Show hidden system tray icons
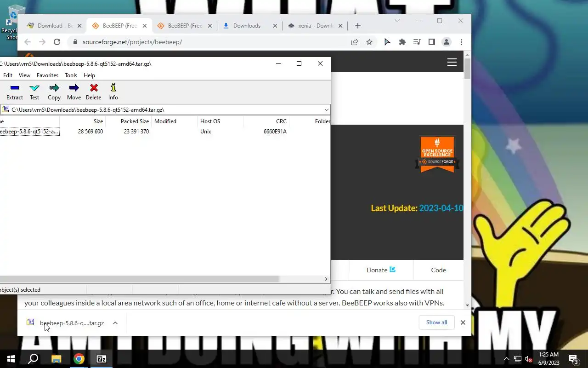This screenshot has height=368, width=588. [507, 359]
